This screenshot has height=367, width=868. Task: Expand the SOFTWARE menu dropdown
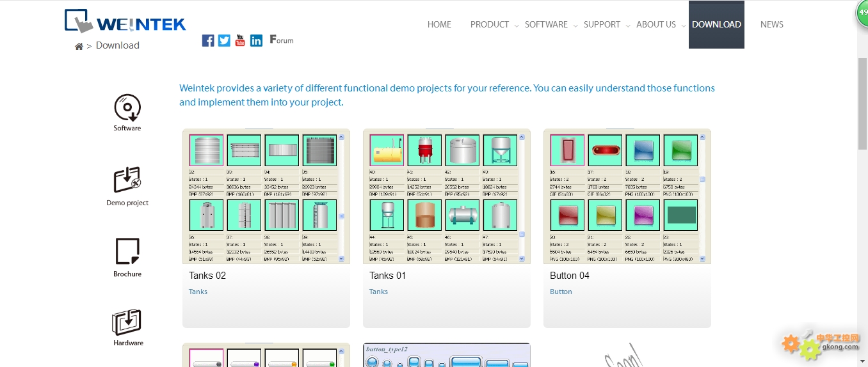(x=546, y=24)
